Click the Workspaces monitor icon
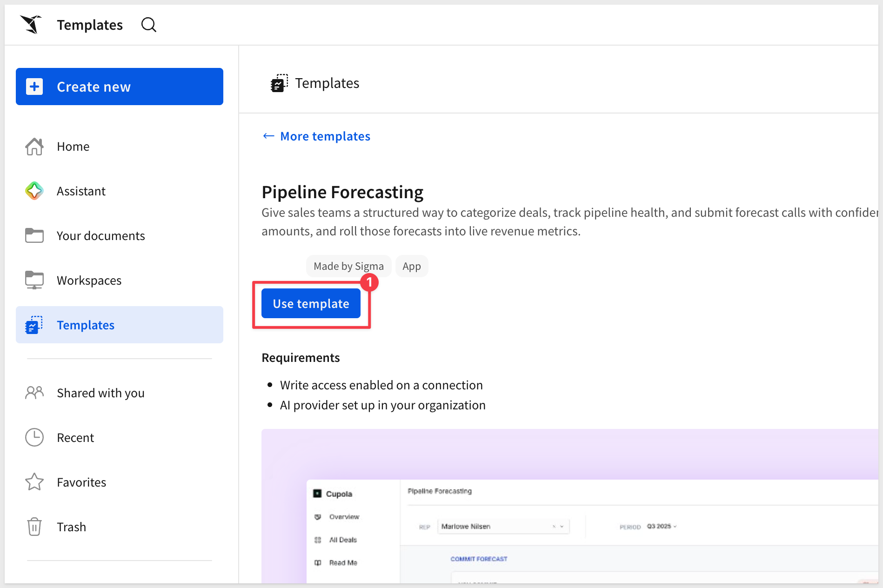 (34, 280)
